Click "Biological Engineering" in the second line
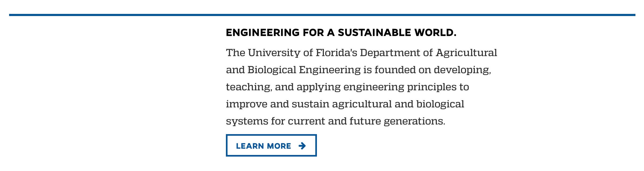 pos(304,70)
